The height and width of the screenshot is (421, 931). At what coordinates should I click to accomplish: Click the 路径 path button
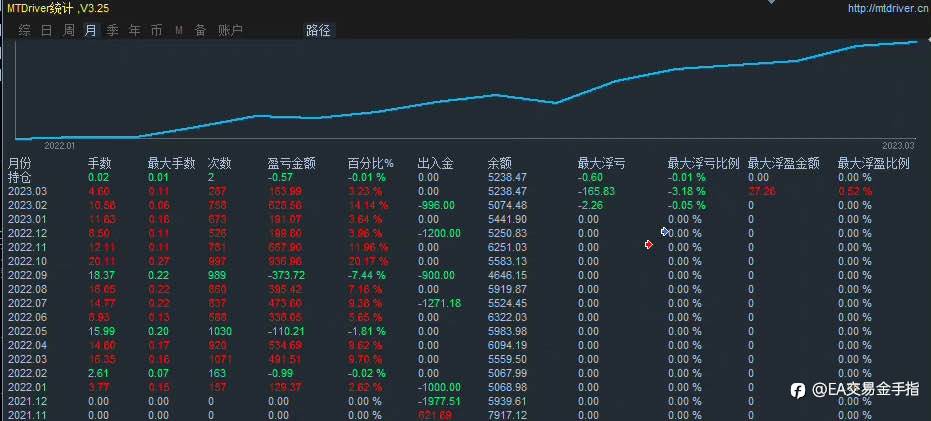click(318, 30)
